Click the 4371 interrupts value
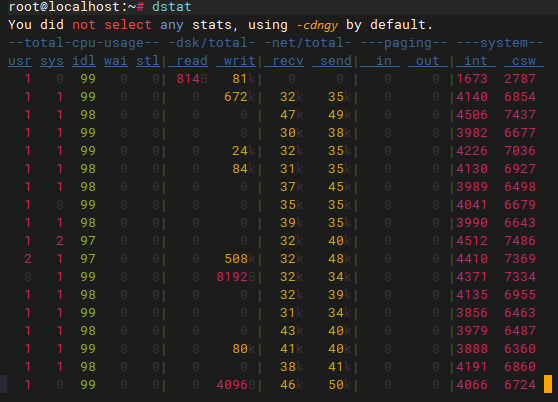 [472, 277]
